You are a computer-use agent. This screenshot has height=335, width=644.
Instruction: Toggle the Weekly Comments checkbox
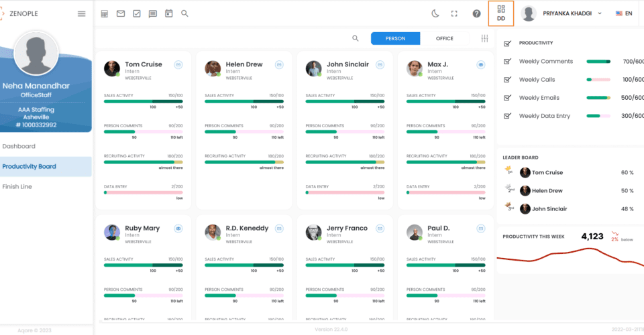point(507,62)
